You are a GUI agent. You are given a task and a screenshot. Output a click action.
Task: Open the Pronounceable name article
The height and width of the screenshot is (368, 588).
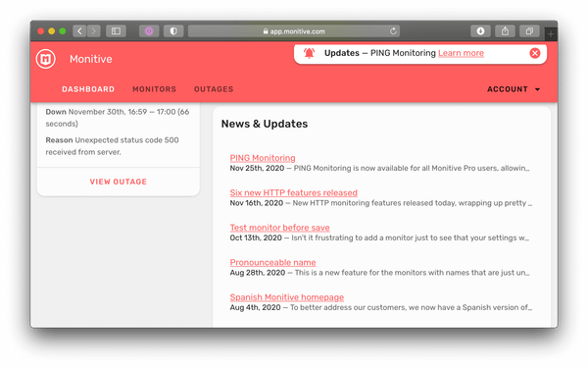(x=272, y=262)
